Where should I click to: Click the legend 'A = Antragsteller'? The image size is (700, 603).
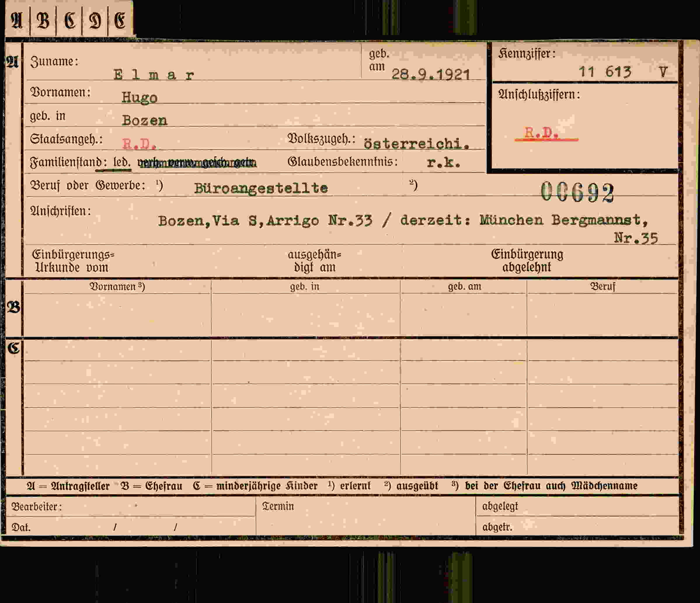68,486
